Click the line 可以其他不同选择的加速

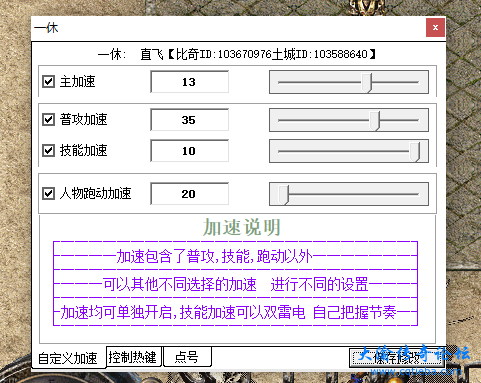click(180, 284)
